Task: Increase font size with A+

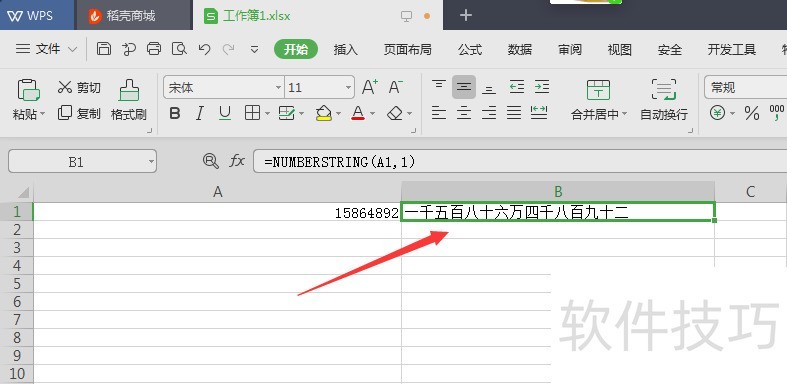Action: point(370,87)
